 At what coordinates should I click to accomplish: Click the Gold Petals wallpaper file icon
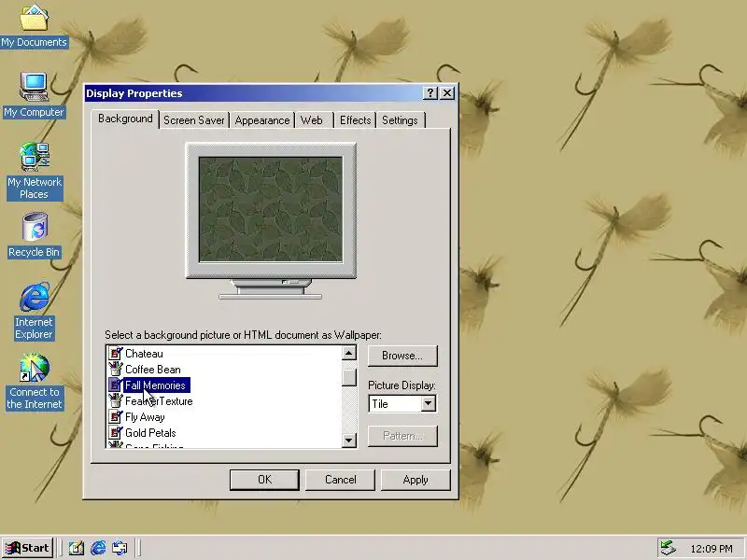115,432
